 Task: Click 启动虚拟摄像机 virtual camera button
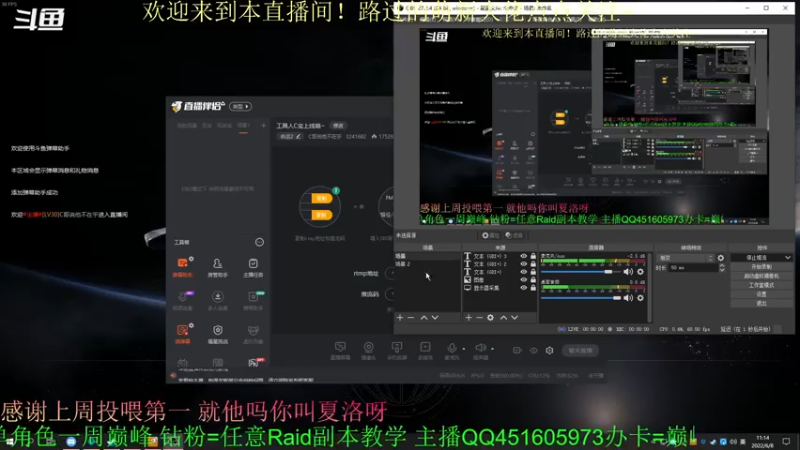tap(761, 276)
